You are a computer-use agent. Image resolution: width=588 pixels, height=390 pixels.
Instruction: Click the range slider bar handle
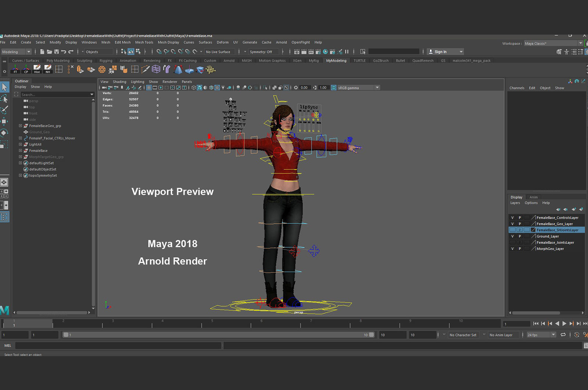(219, 335)
